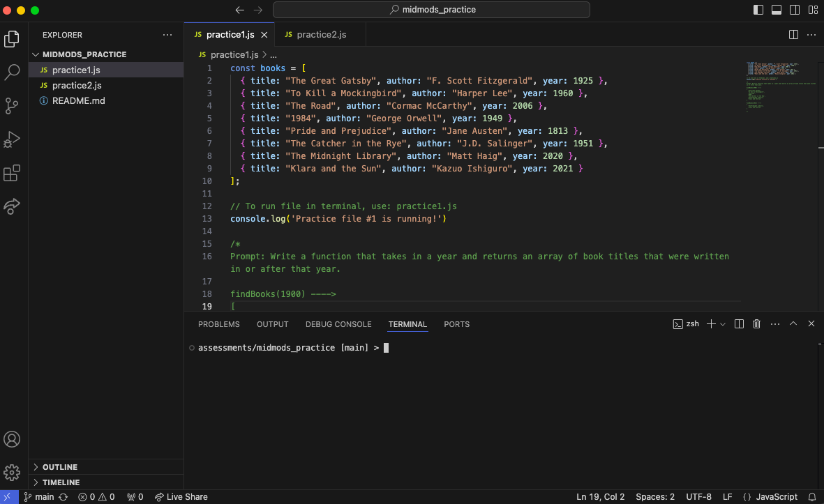Launch a new terminal with the plus icon
This screenshot has height=504, width=824.
tap(710, 323)
